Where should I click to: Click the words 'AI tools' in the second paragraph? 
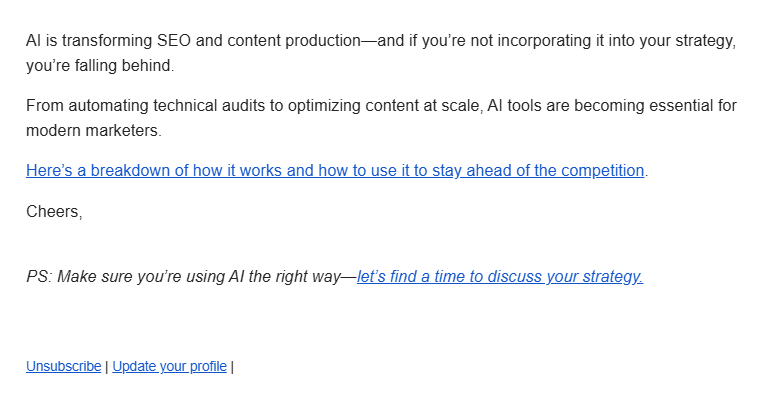pyautogui.click(x=514, y=105)
